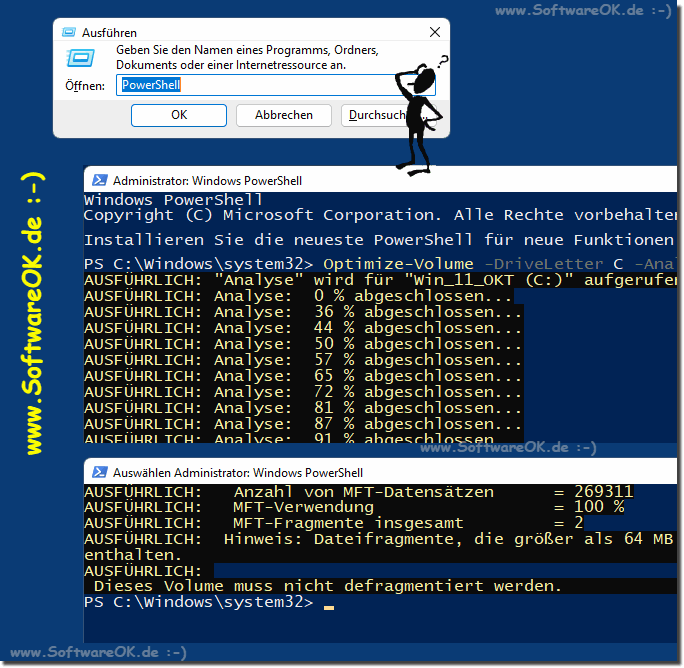Click the -DriveLetter parameter text
Image resolution: width=684 pixels, height=668 pixels.
(544, 264)
